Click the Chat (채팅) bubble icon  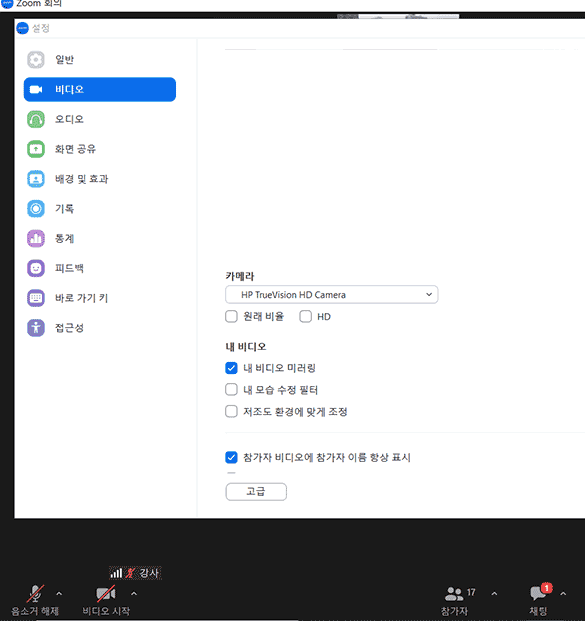[x=537, y=593]
